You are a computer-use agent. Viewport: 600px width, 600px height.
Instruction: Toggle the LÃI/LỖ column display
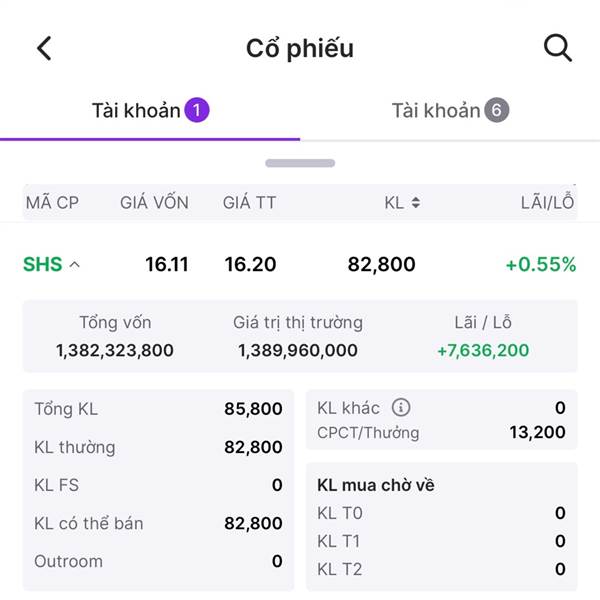(x=547, y=202)
